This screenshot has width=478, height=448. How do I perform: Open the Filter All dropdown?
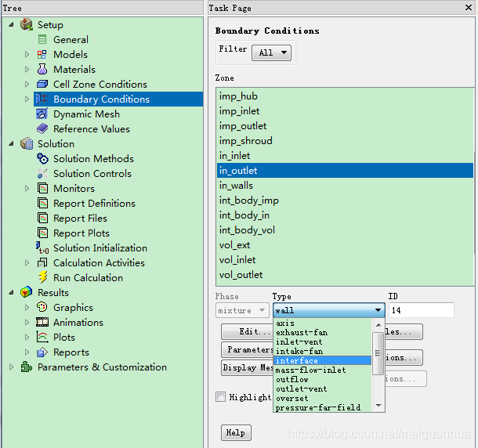coord(271,52)
